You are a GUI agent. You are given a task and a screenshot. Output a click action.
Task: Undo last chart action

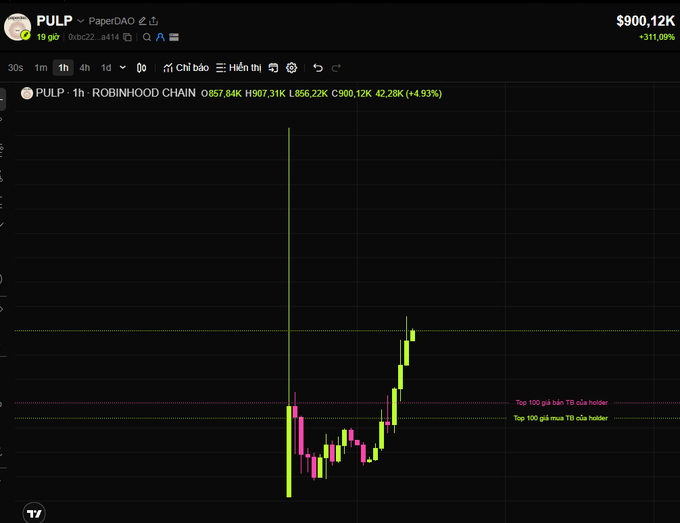318,68
